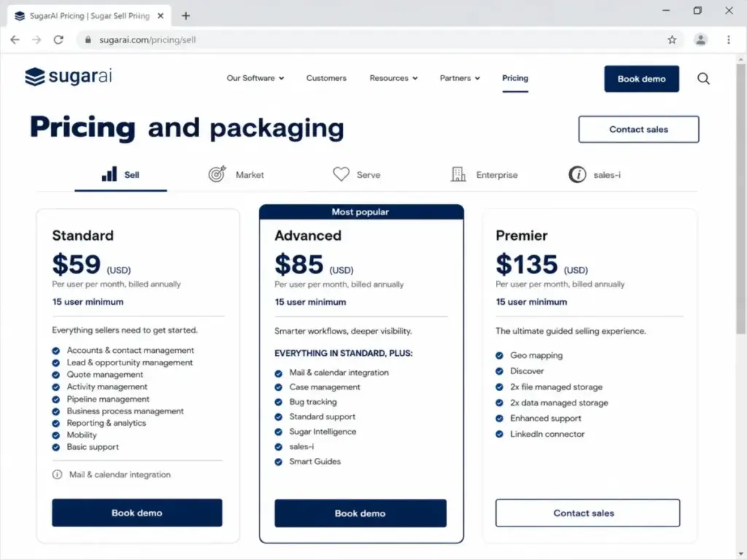Screen dimensions: 747x560
Task: Click checkmark next to Geo mapping
Action: click(499, 356)
